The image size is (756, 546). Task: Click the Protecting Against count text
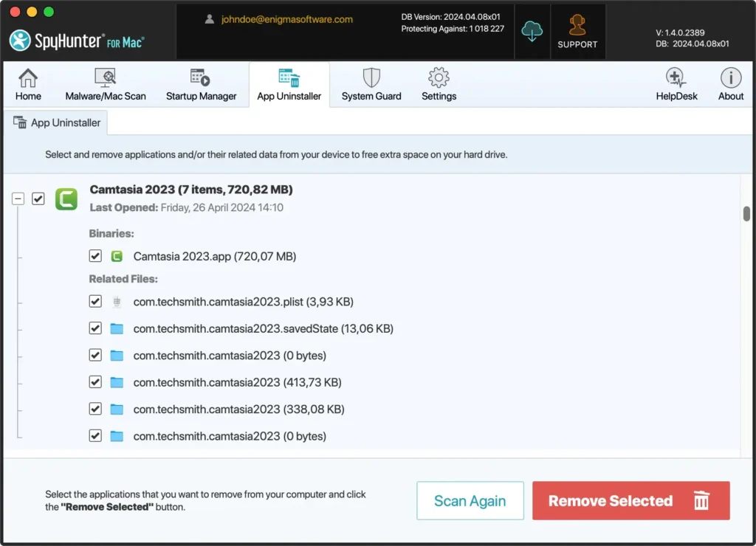[x=453, y=29]
